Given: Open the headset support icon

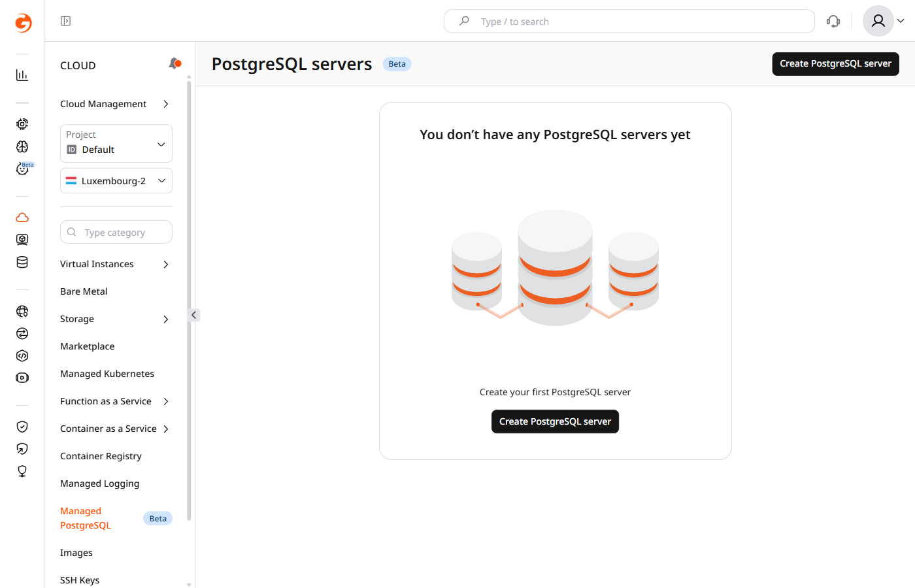Looking at the screenshot, I should [x=833, y=21].
